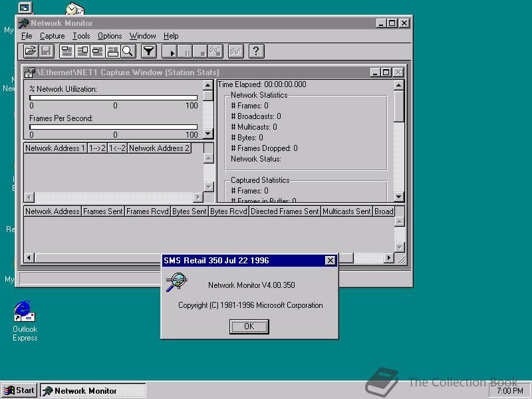Viewport: 532px width, 399px height.
Task: Click the Time Elapsed: 00:00:00.000 text
Action: click(262, 84)
